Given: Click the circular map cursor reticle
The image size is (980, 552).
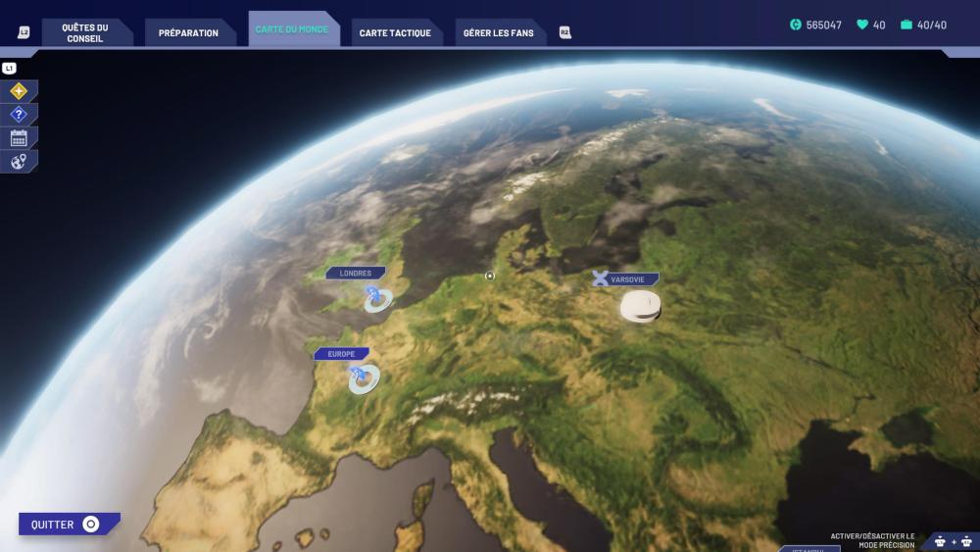Looking at the screenshot, I should click(x=490, y=276).
